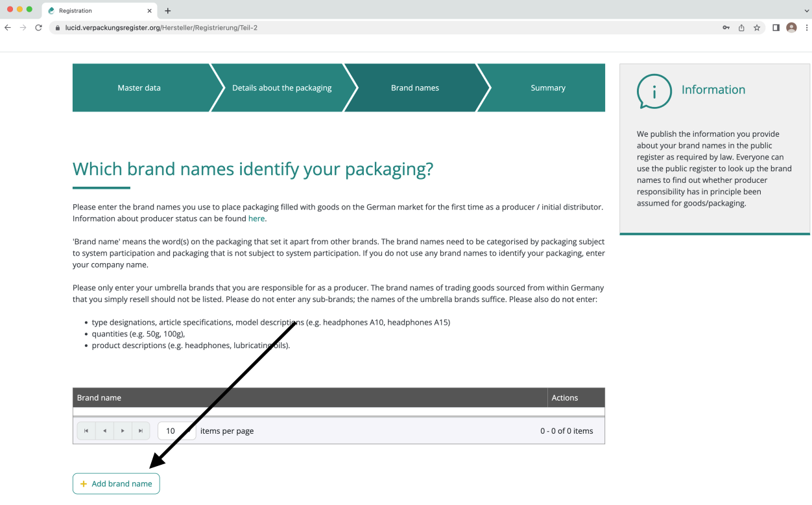
Task: Select Details about the packaging step
Action: [281, 88]
